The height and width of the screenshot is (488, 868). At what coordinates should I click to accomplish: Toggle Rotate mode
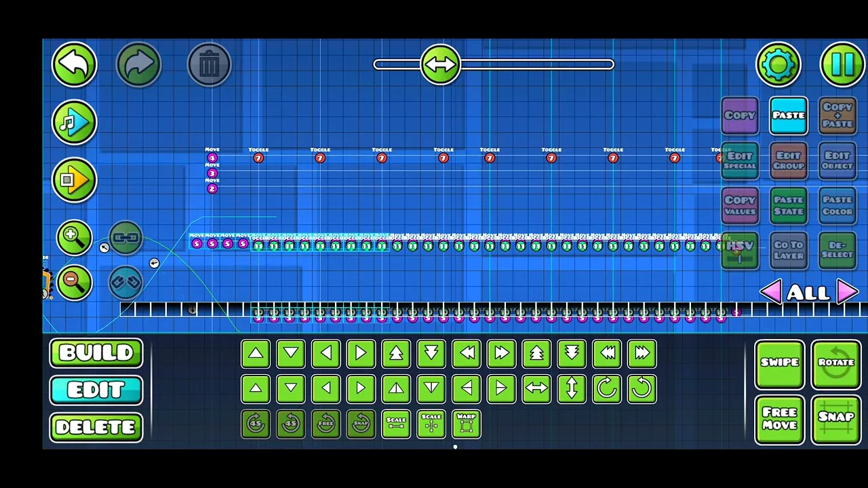click(x=836, y=364)
